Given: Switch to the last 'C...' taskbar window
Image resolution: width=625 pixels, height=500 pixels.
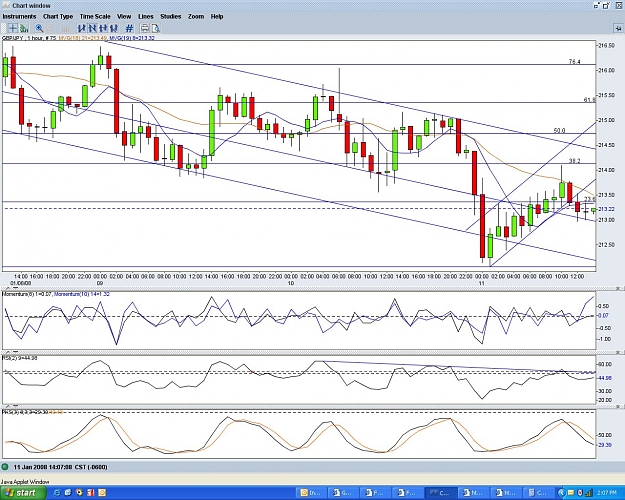Looking at the screenshot, I should 538,493.
